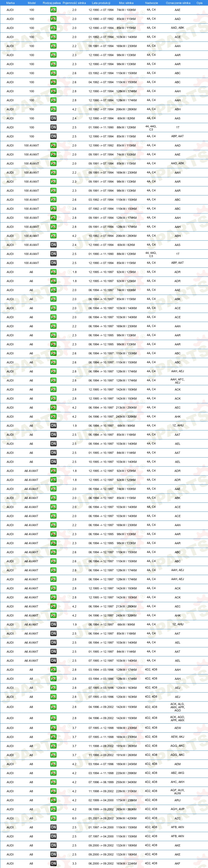Click petrol icon in A6 4.2 AEC row
Screen dimensions: 208x868
click(x=53, y=408)
